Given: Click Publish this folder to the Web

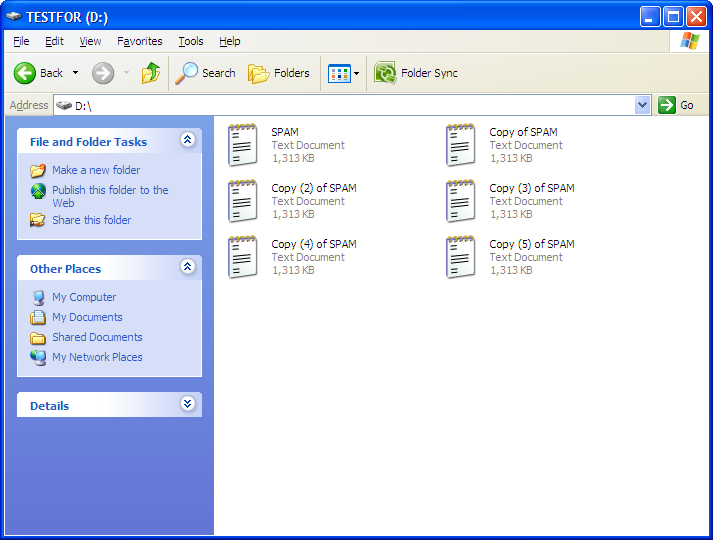Looking at the screenshot, I should pyautogui.click(x=110, y=196).
